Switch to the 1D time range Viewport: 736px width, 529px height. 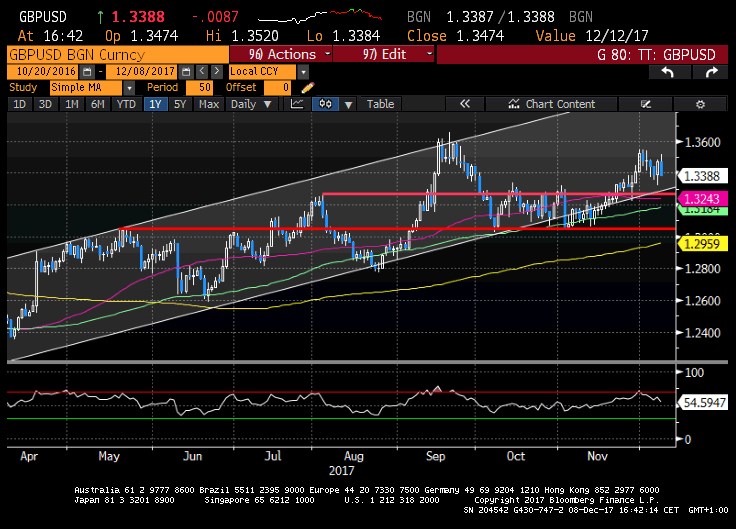point(20,104)
